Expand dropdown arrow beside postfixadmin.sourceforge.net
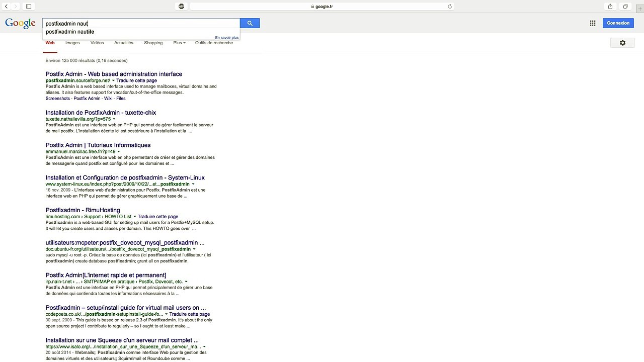644x362 pixels. coord(113,80)
